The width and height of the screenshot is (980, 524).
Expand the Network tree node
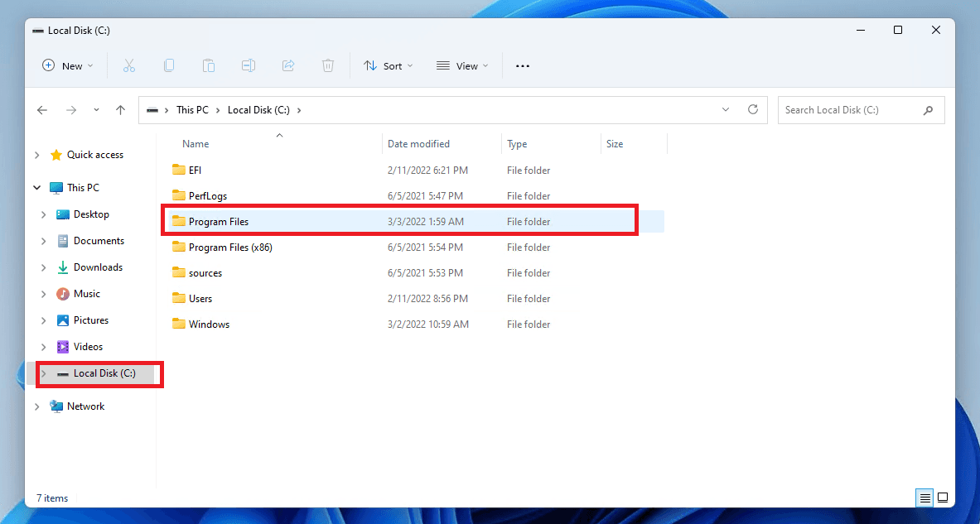pyautogui.click(x=37, y=406)
